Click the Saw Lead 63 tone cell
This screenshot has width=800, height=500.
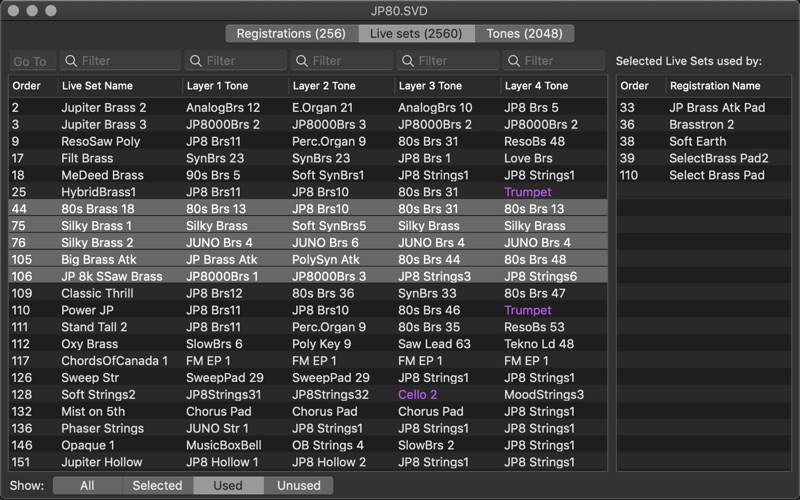(434, 344)
